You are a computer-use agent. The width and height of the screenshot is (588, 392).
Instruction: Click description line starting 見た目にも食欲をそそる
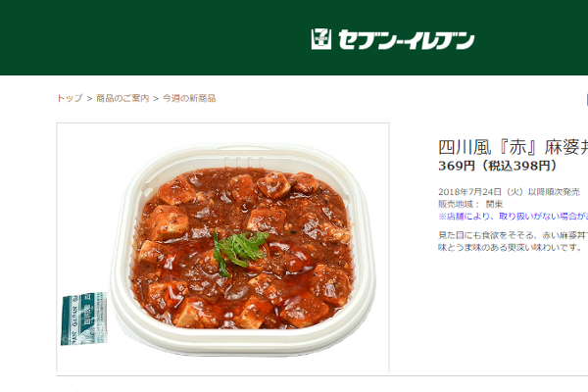click(x=513, y=235)
